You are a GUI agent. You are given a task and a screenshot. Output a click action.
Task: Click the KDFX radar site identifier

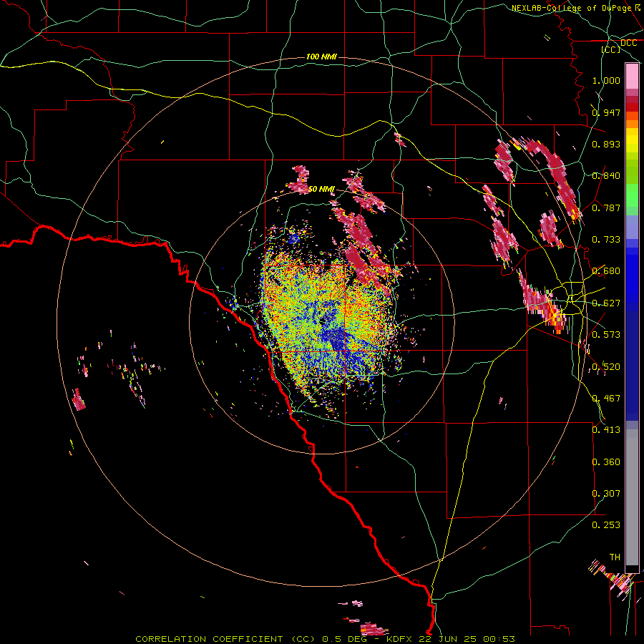[401, 639]
